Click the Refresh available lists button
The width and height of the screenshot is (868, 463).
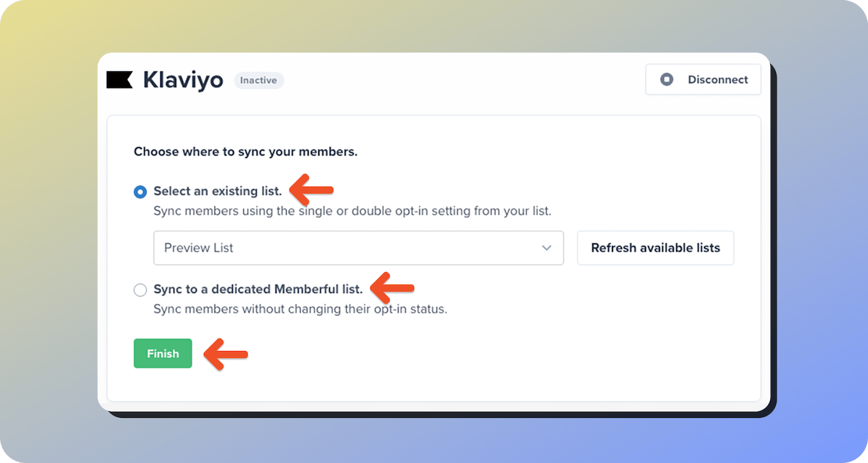[x=656, y=248]
